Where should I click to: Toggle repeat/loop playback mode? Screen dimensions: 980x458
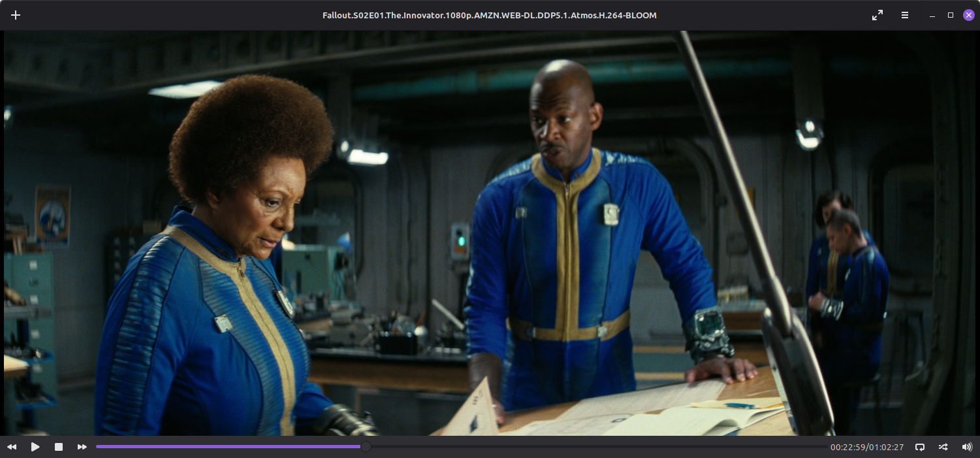(920, 447)
